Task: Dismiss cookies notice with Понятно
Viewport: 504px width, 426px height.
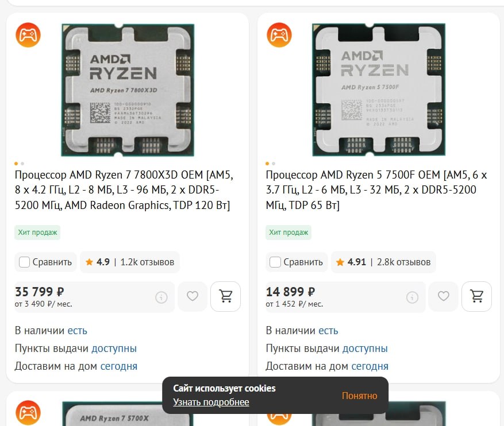Action: pos(359,396)
